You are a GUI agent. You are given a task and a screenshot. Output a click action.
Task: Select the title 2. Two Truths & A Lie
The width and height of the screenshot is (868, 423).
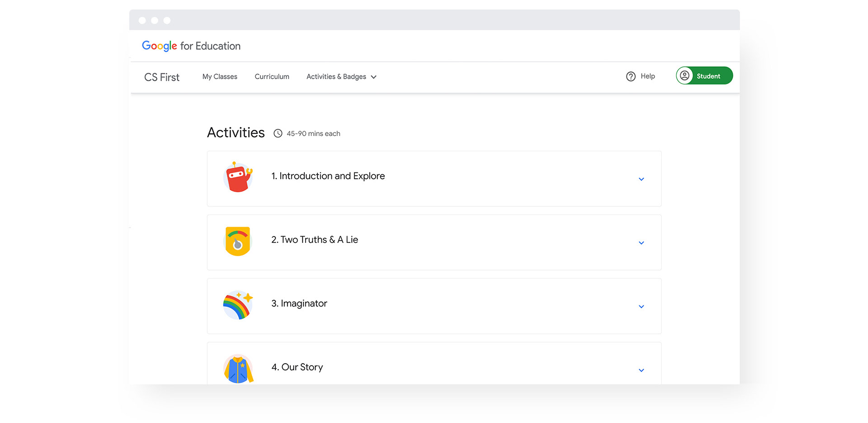(315, 240)
